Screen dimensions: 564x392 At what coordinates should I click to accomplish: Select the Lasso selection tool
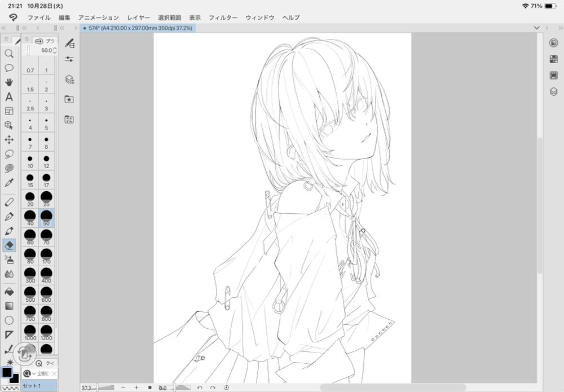(x=9, y=154)
